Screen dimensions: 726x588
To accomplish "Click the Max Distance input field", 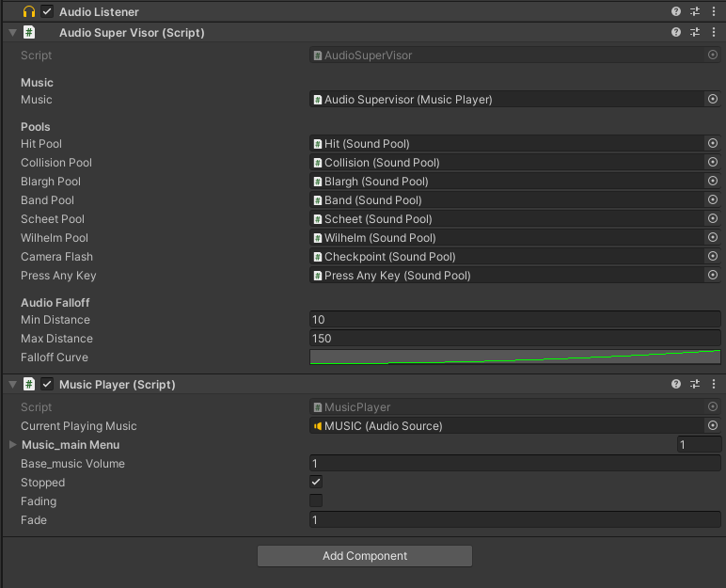I will (x=514, y=339).
